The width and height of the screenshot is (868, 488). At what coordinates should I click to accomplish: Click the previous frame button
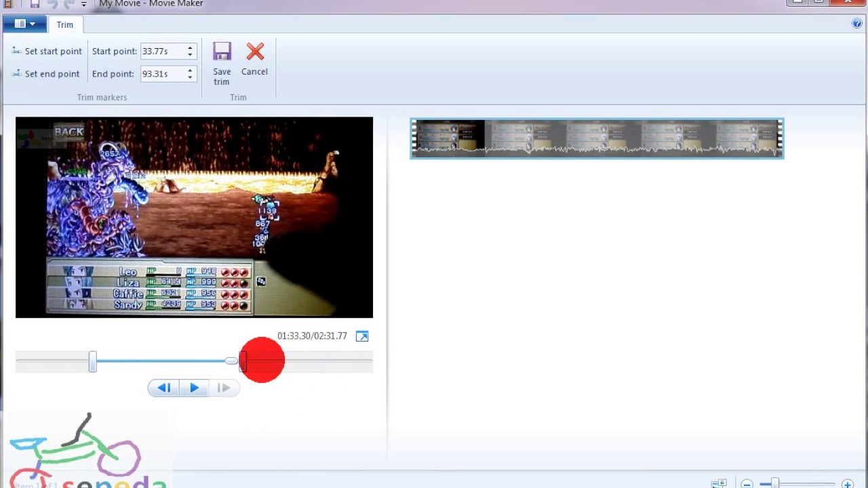pyautogui.click(x=163, y=388)
